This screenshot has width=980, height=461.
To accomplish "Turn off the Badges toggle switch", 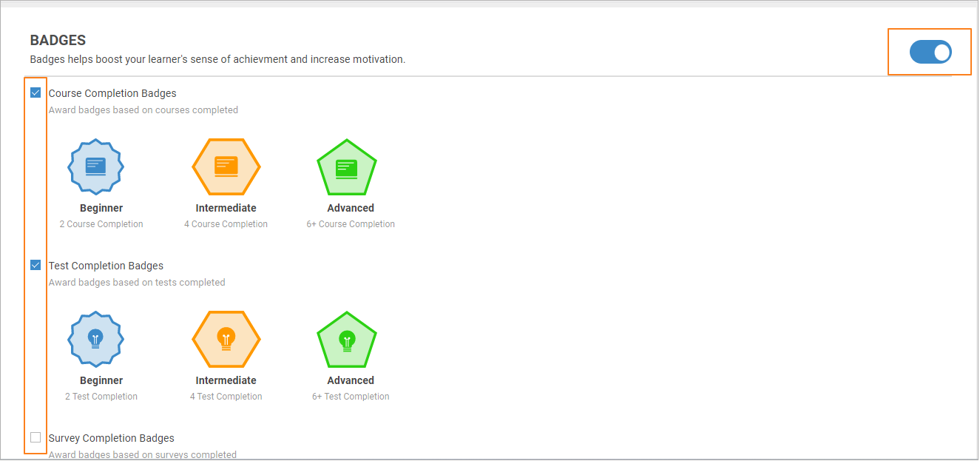I will (x=930, y=52).
